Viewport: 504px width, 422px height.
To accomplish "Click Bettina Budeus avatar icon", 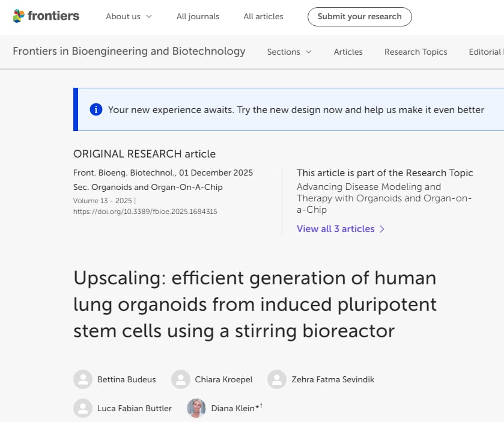I will tap(83, 379).
